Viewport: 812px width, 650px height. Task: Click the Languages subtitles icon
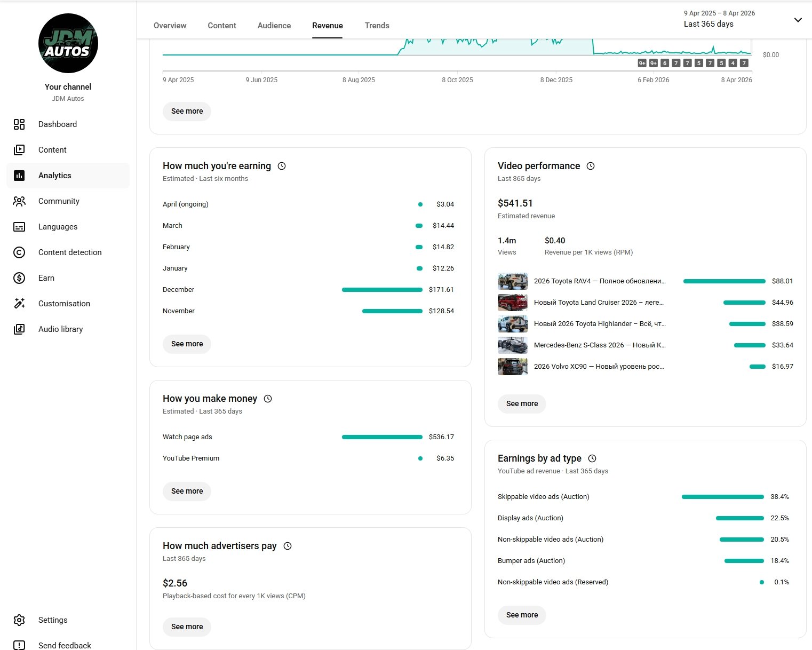(x=19, y=227)
